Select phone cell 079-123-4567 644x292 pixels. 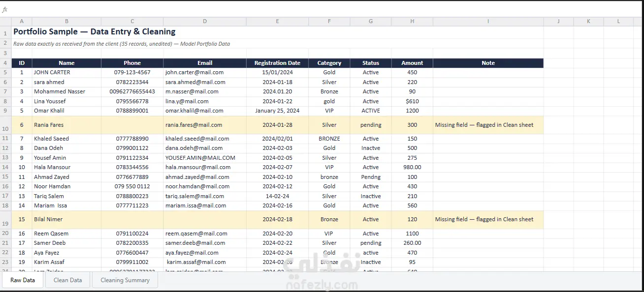point(132,72)
